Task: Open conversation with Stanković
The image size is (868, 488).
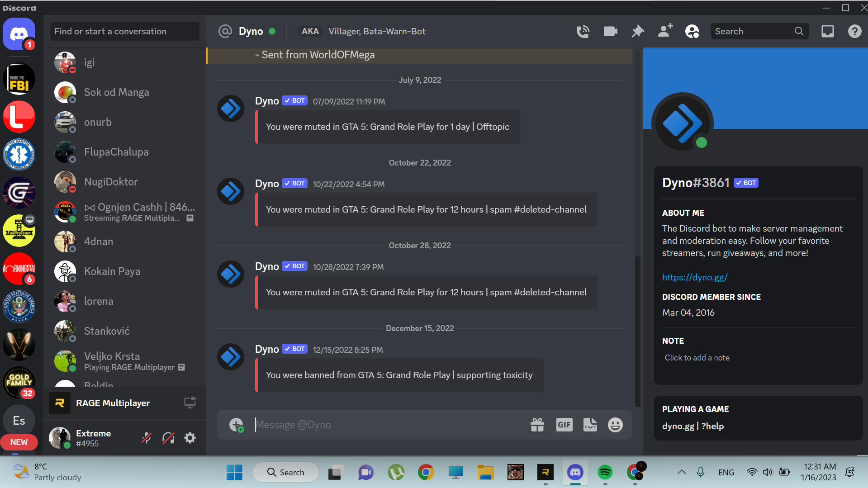Action: pyautogui.click(x=125, y=331)
